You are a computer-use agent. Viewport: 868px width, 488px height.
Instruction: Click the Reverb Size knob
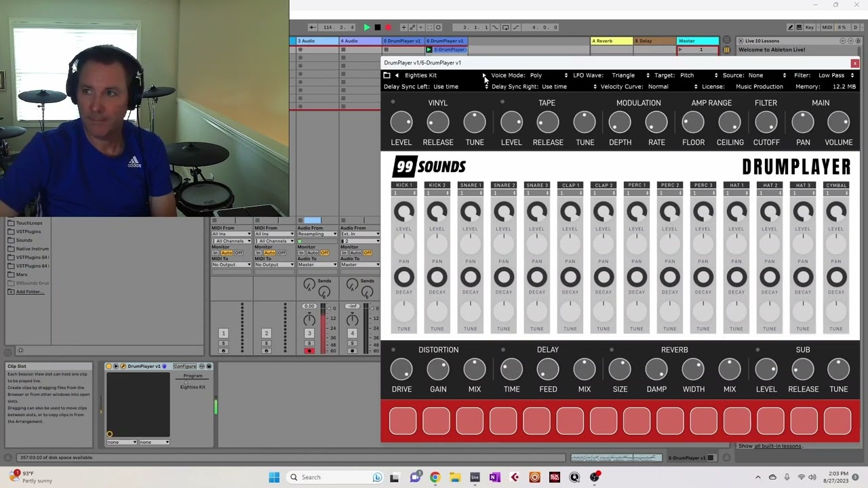(620, 369)
